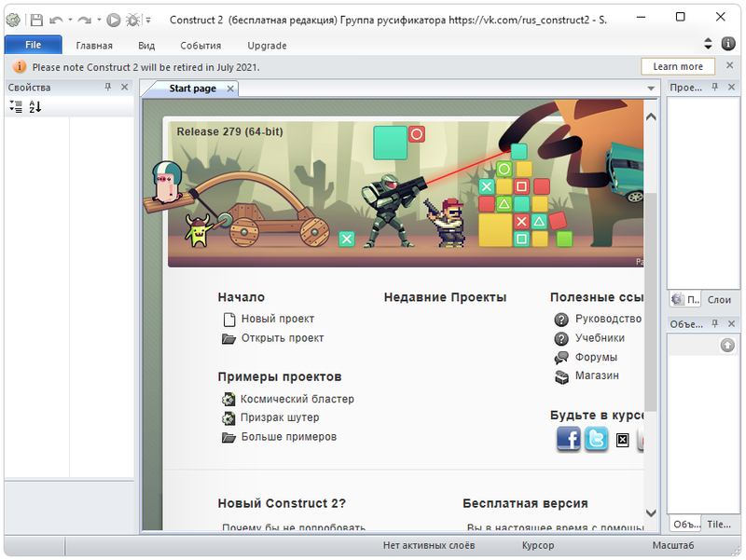746x560 pixels.
Task: Click the Learn more button
Action: [678, 66]
